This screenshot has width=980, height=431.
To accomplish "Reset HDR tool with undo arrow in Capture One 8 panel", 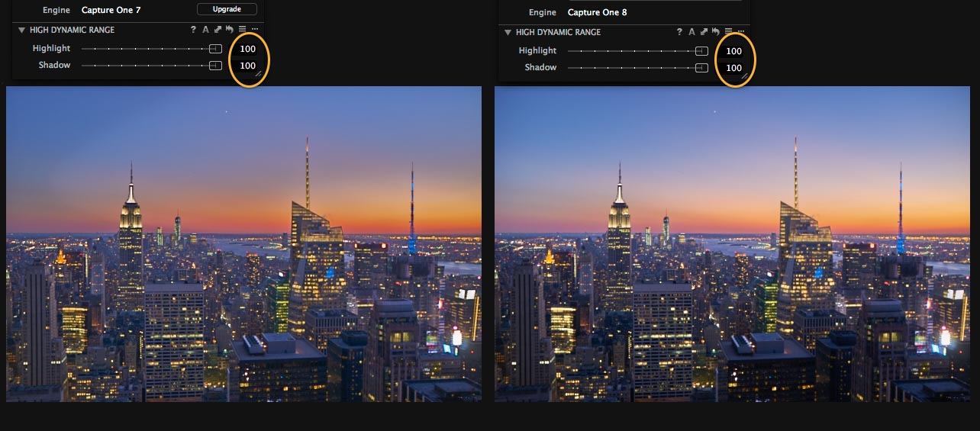I will (x=715, y=32).
